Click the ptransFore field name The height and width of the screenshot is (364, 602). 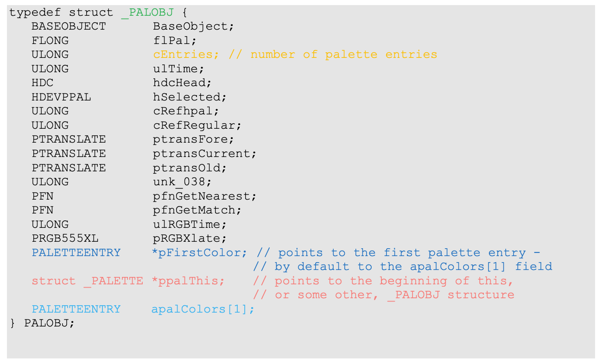coord(193,139)
